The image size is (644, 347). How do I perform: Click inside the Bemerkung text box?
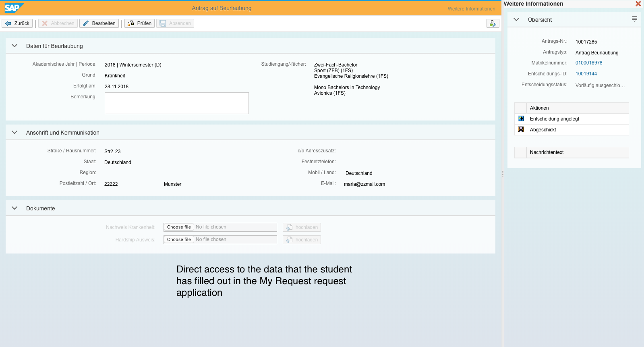pos(176,103)
